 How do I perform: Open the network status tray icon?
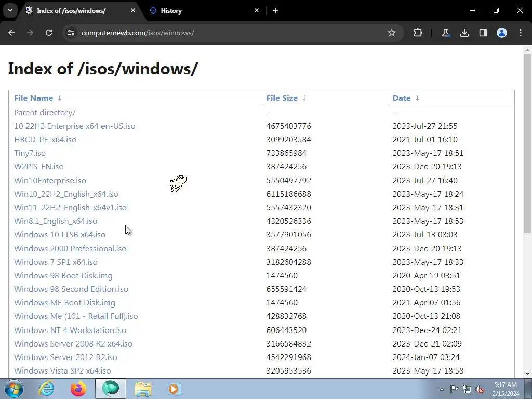tap(467, 389)
